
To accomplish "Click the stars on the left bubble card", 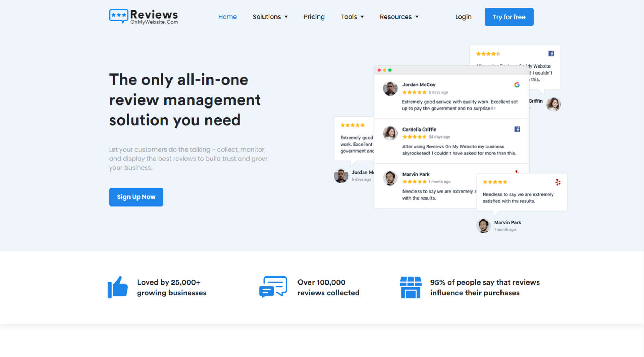I will pyautogui.click(x=352, y=125).
